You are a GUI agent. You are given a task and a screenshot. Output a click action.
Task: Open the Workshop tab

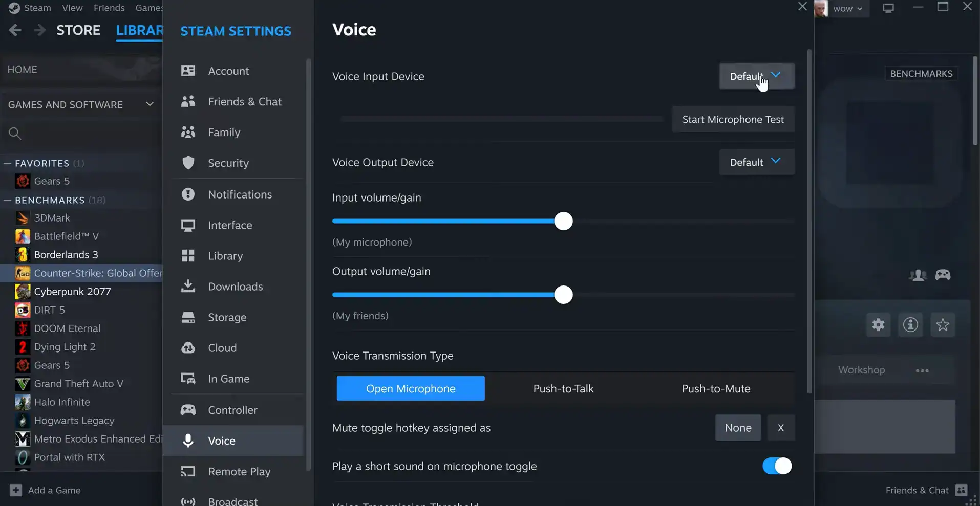(861, 370)
